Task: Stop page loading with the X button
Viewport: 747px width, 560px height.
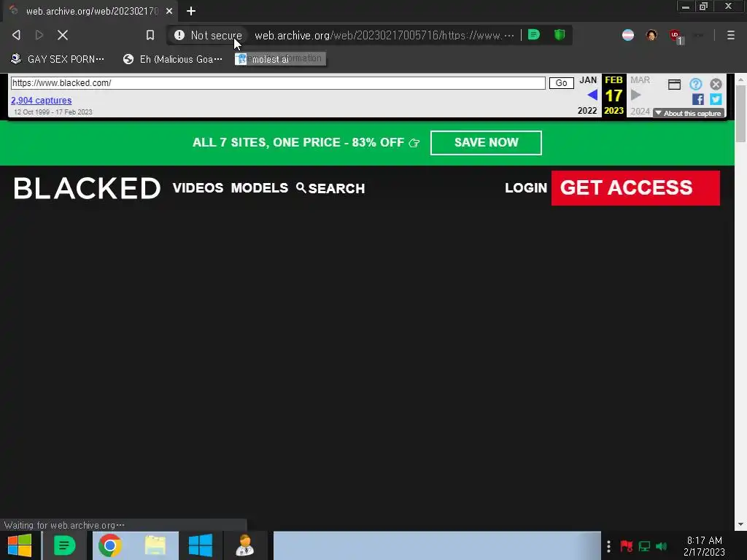Action: click(x=63, y=35)
